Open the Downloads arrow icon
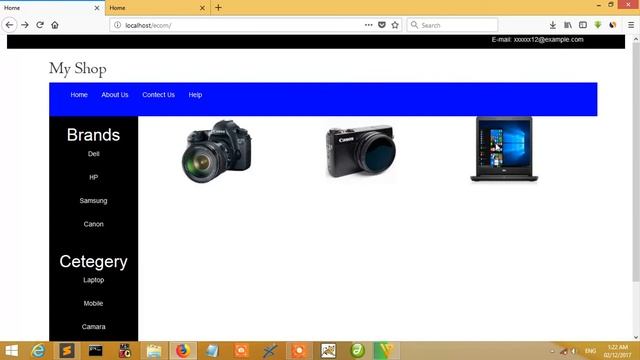Image resolution: width=640 pixels, height=360 pixels. click(x=553, y=25)
